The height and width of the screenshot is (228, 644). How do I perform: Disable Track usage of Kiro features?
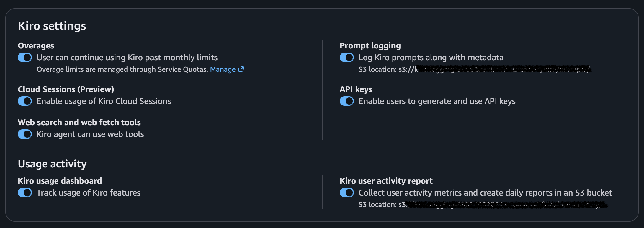pos(25,193)
